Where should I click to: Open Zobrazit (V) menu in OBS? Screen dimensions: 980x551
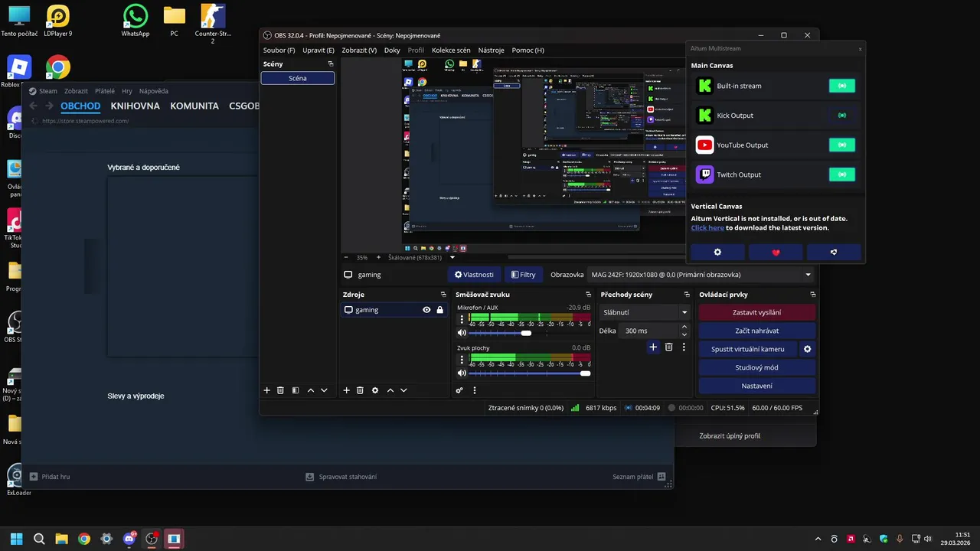[x=359, y=50]
